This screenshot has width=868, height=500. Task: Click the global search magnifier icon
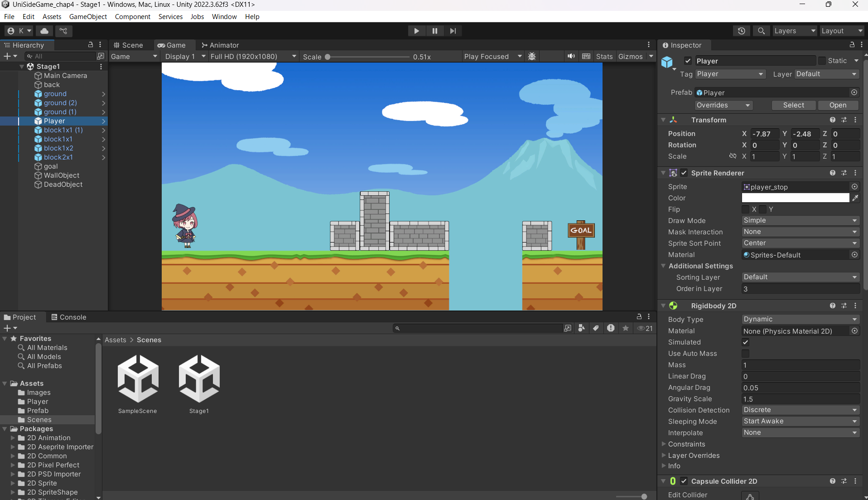[761, 31]
